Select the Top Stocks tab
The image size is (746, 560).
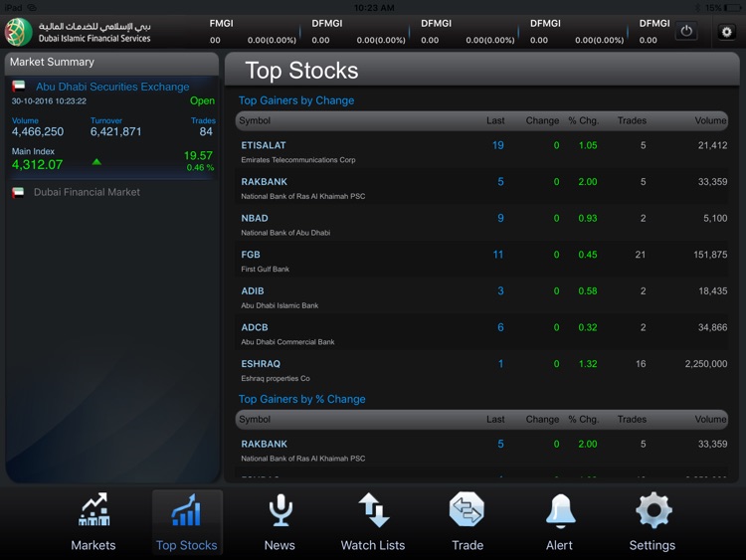pyautogui.click(x=187, y=522)
